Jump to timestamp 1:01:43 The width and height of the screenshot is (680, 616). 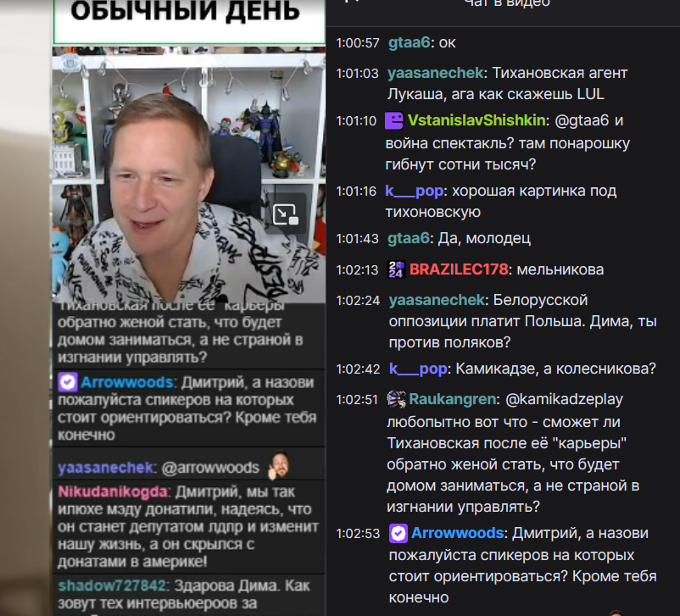[357, 239]
